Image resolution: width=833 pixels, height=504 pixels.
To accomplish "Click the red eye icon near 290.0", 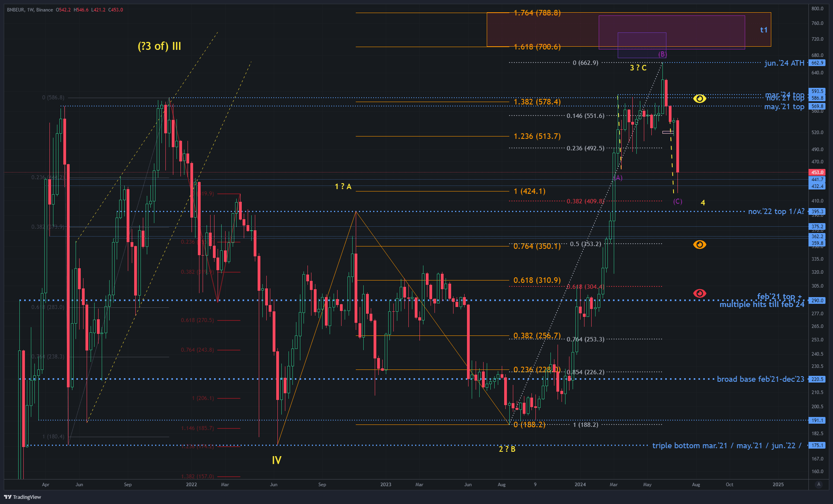I will tap(699, 293).
